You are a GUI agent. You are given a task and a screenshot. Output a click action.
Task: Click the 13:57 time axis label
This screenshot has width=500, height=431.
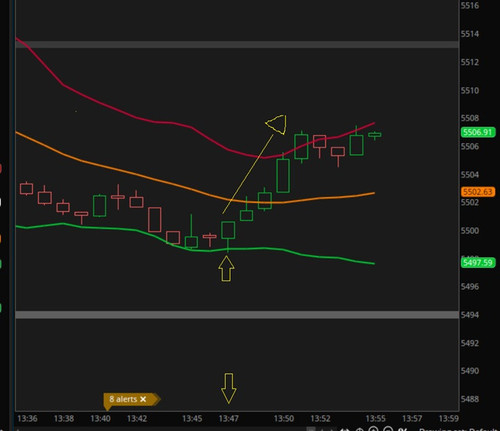tap(412, 418)
